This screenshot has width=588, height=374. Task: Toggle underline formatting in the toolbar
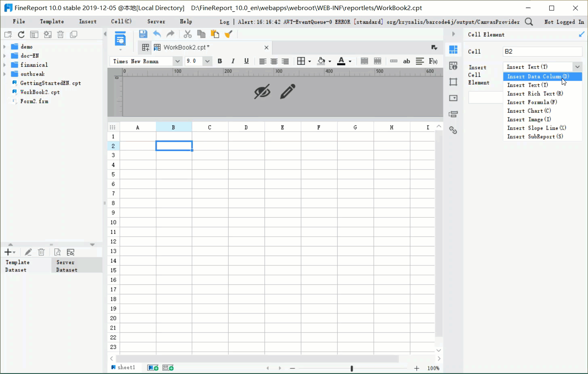(x=246, y=61)
